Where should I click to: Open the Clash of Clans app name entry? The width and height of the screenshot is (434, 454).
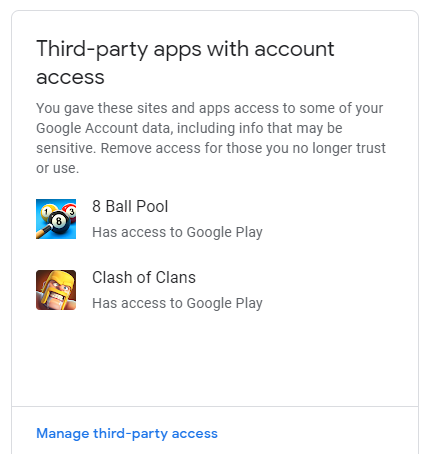(x=144, y=277)
